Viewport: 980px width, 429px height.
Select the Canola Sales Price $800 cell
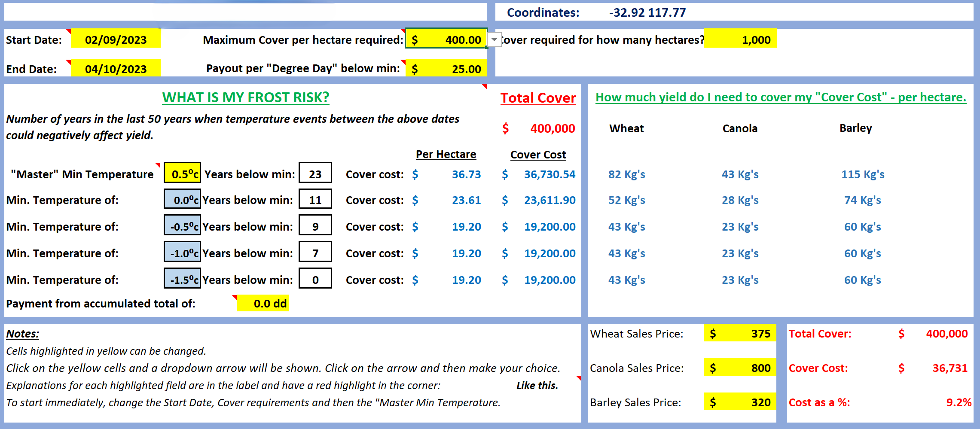(739, 368)
